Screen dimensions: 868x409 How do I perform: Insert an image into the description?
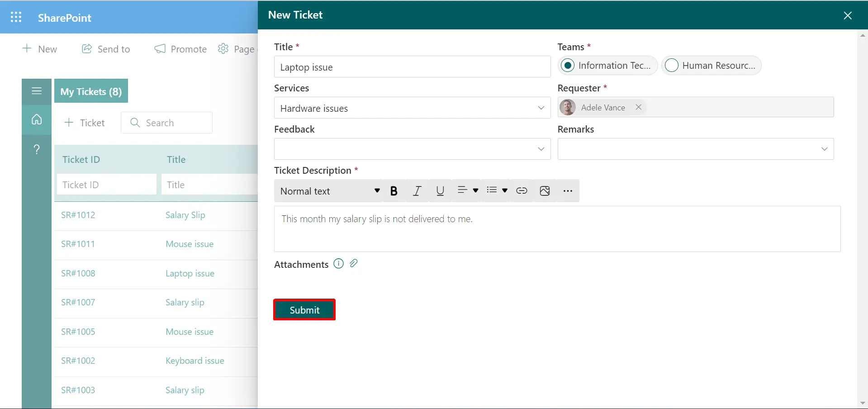point(544,190)
